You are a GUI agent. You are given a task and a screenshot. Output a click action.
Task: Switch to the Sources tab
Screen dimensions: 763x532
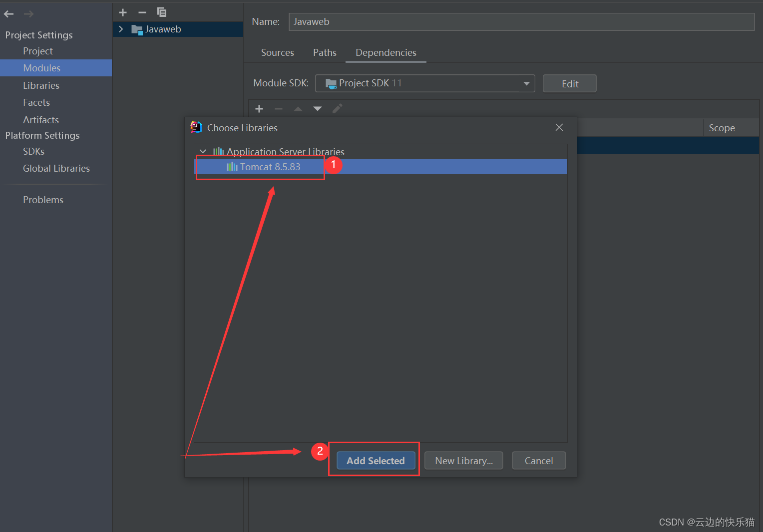click(x=278, y=52)
